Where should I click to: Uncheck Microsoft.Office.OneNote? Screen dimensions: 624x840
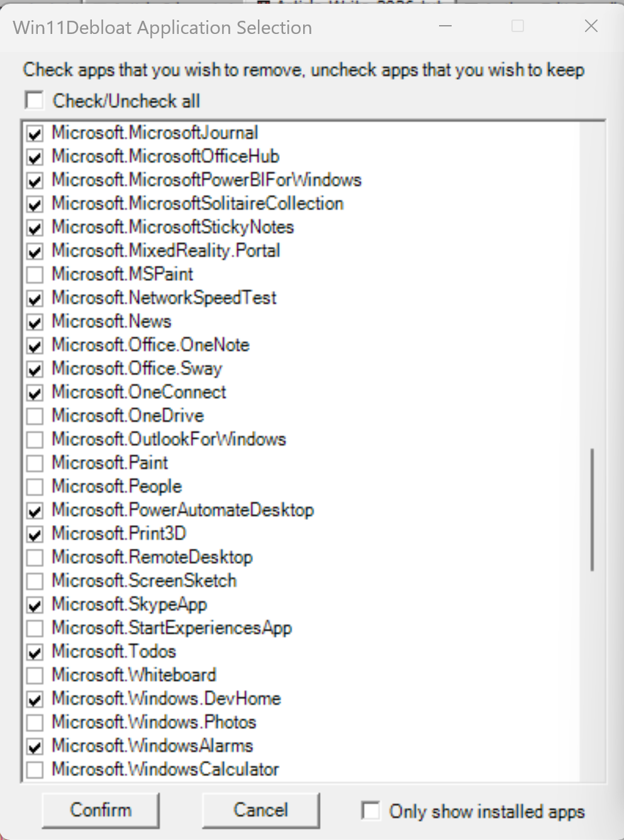tap(35, 346)
